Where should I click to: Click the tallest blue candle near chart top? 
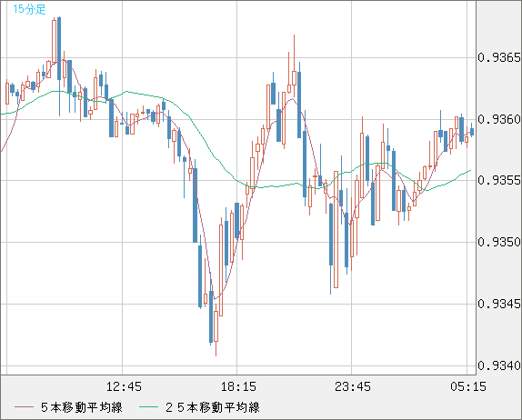[x=59, y=48]
